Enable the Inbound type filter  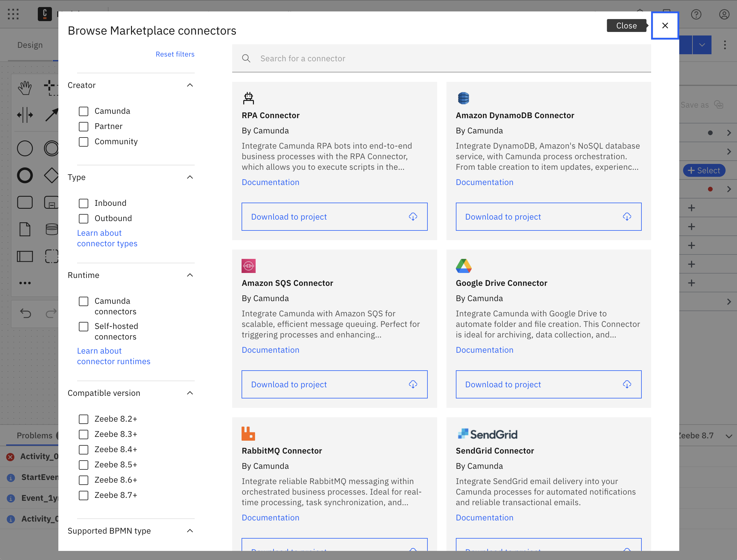[x=84, y=203]
